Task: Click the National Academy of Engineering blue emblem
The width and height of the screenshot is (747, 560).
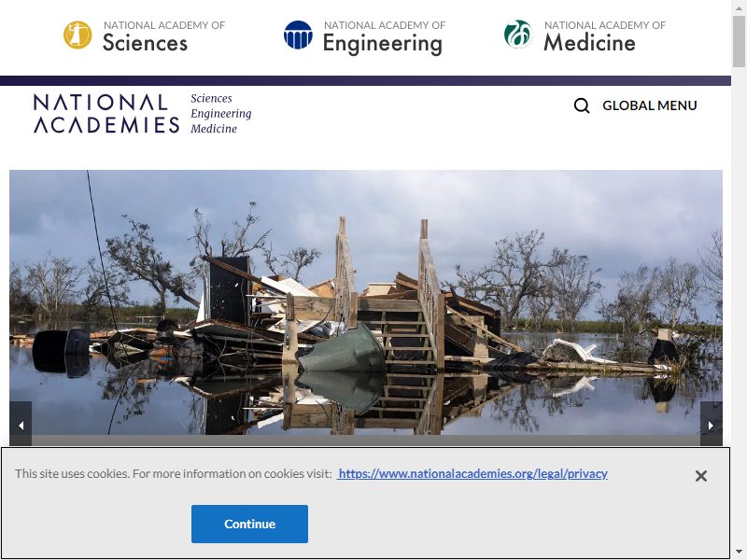Action: pyautogui.click(x=298, y=35)
